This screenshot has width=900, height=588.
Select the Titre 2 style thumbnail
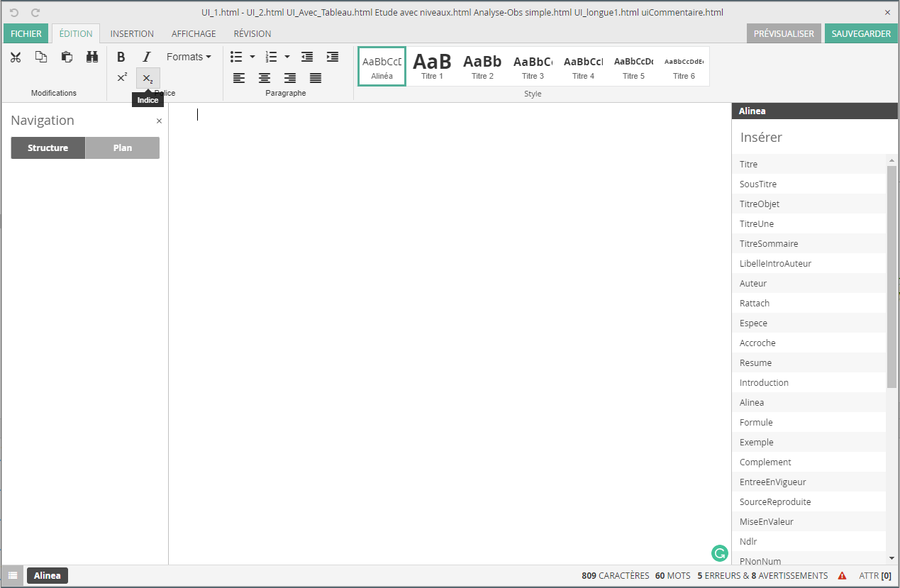(482, 66)
